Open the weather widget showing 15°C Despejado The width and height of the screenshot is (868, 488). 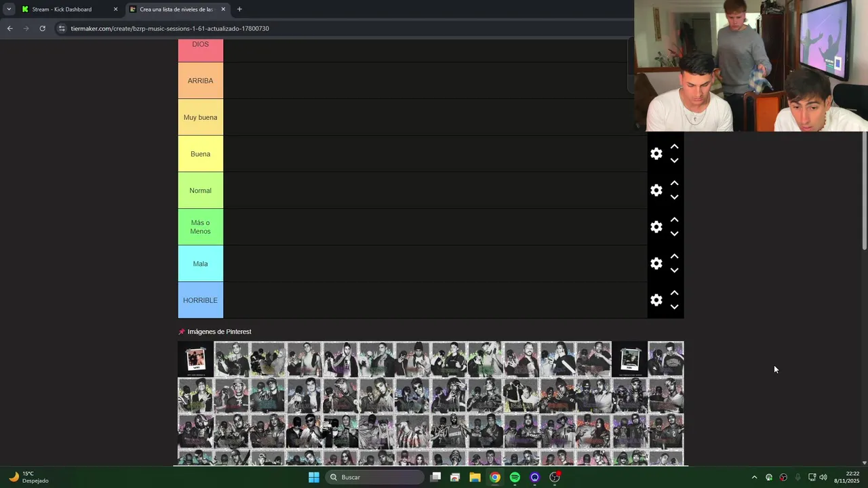click(x=28, y=477)
